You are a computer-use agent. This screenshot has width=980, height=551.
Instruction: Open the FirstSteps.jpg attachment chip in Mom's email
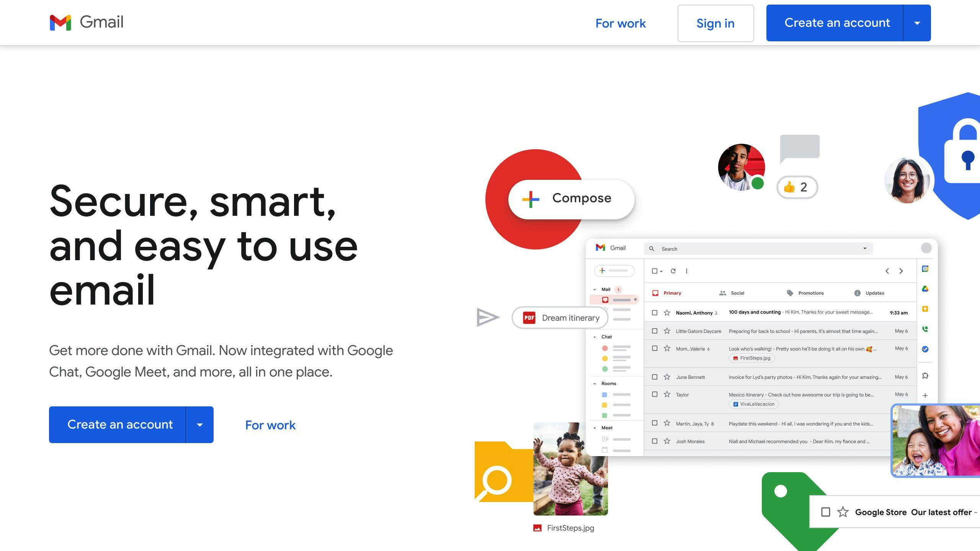[751, 358]
